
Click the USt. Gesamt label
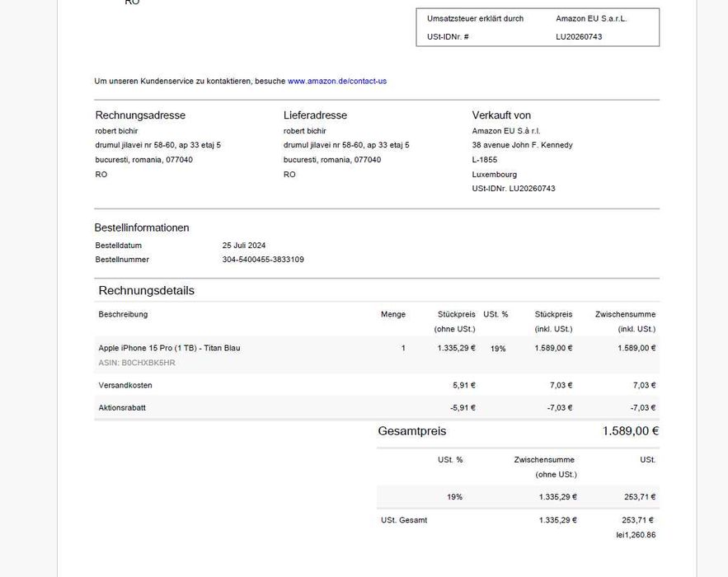(x=404, y=520)
